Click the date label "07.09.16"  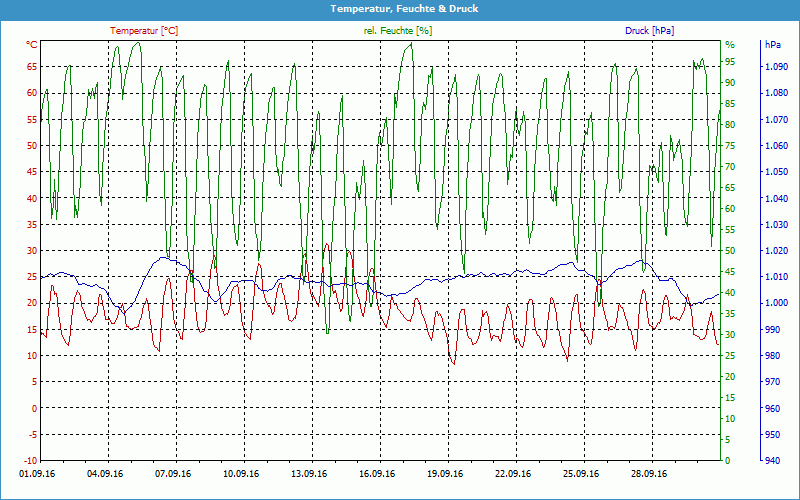[x=173, y=474]
